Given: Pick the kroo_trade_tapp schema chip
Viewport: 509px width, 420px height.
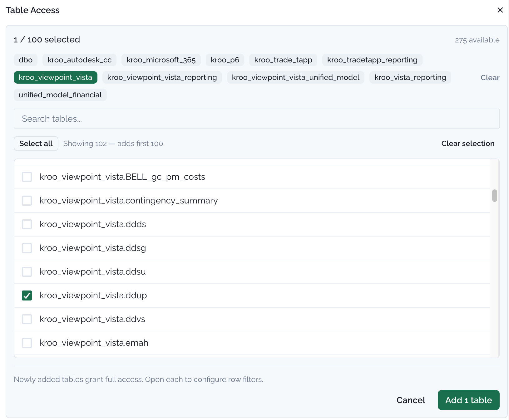Looking at the screenshot, I should 283,60.
